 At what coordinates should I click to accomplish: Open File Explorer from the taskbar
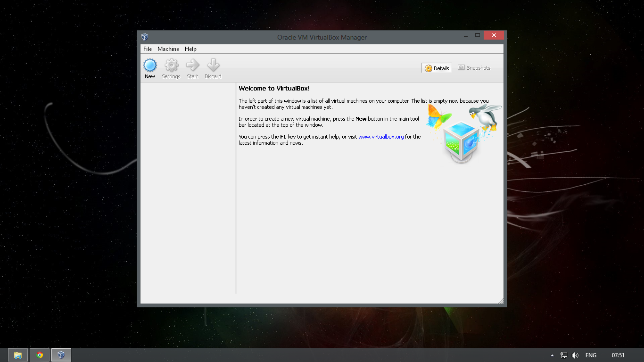click(x=17, y=355)
